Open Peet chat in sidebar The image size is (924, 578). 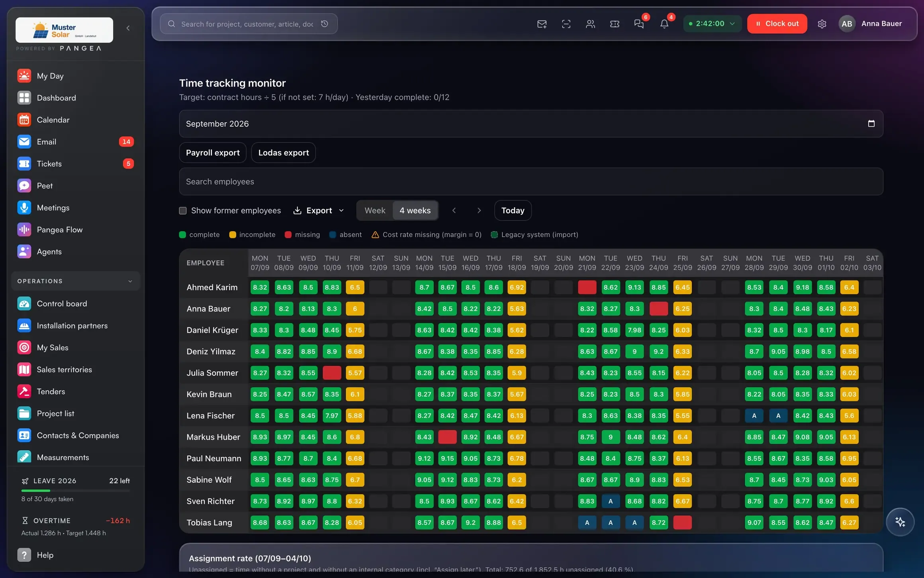[x=76, y=186]
